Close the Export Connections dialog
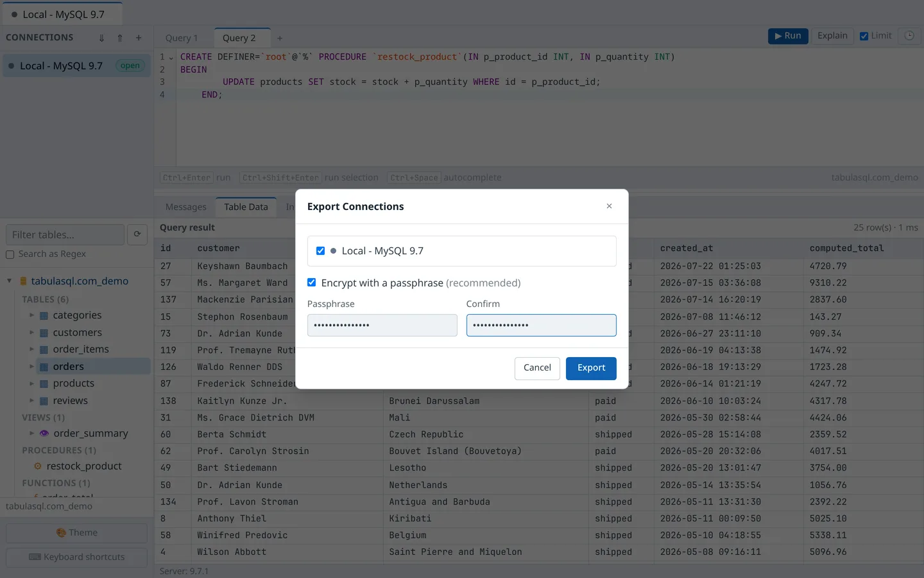The height and width of the screenshot is (578, 924). click(x=609, y=206)
